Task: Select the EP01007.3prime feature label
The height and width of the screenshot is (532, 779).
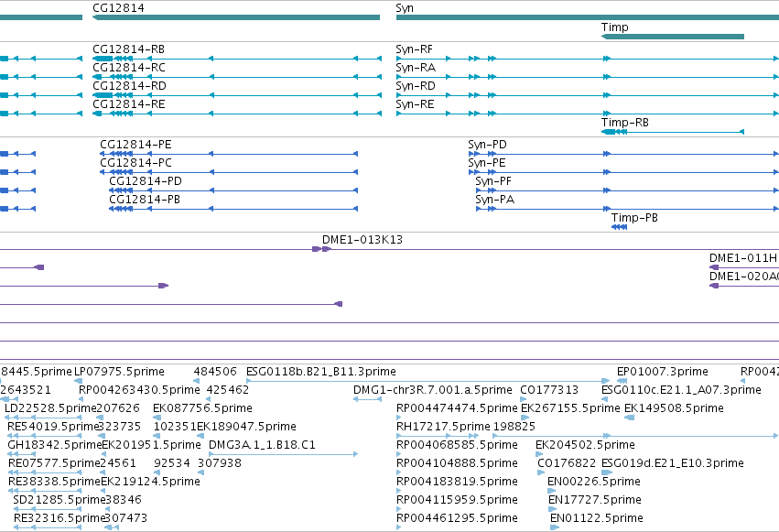Action: pyautogui.click(x=662, y=372)
